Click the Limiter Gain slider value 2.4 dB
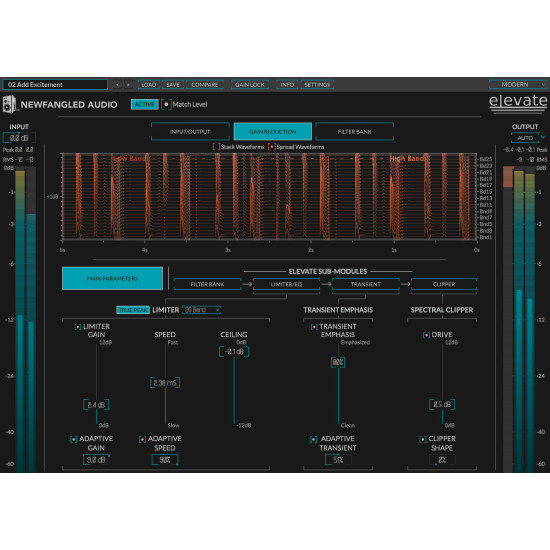Viewport: 550px width, 550px height. 96,405
